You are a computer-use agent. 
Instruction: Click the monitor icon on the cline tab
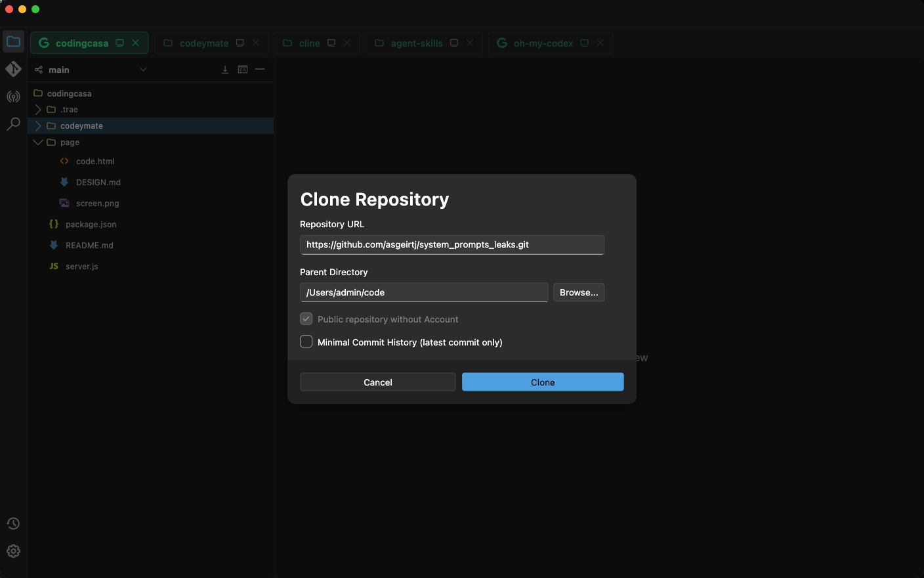(x=331, y=43)
